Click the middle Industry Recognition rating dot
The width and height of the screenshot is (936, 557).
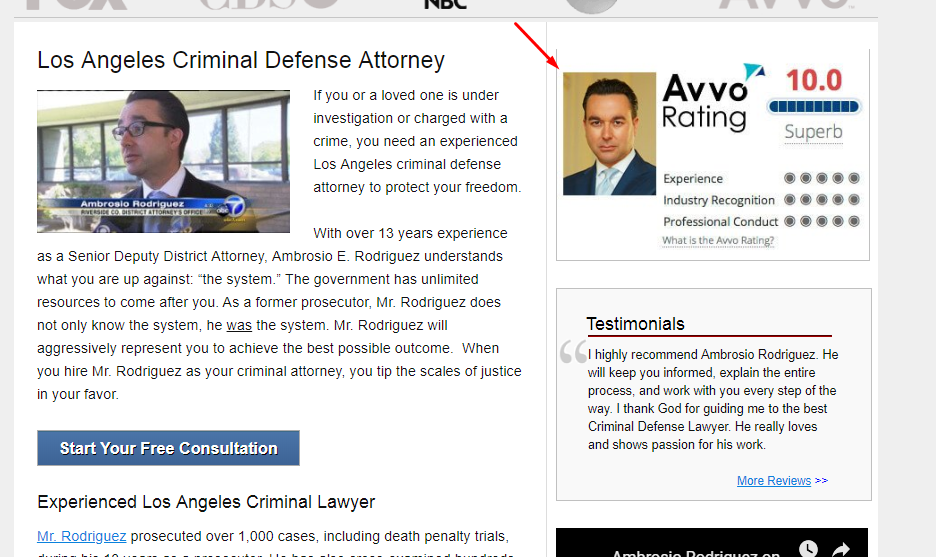click(822, 199)
